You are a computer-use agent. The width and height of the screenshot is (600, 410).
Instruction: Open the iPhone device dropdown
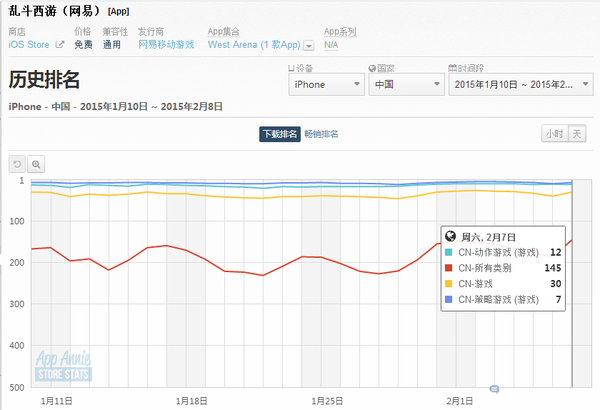pos(326,84)
